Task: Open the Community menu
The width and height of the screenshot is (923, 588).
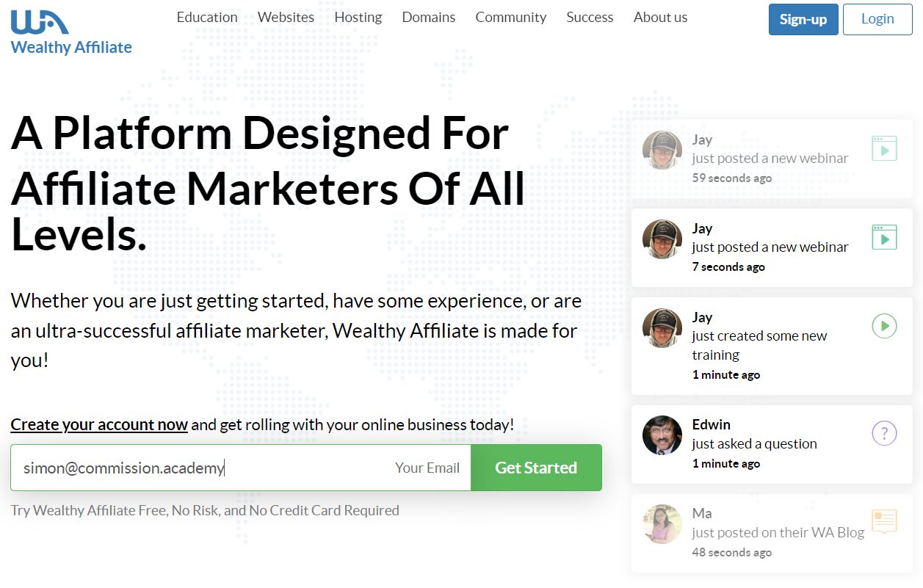Action: pyautogui.click(x=511, y=17)
